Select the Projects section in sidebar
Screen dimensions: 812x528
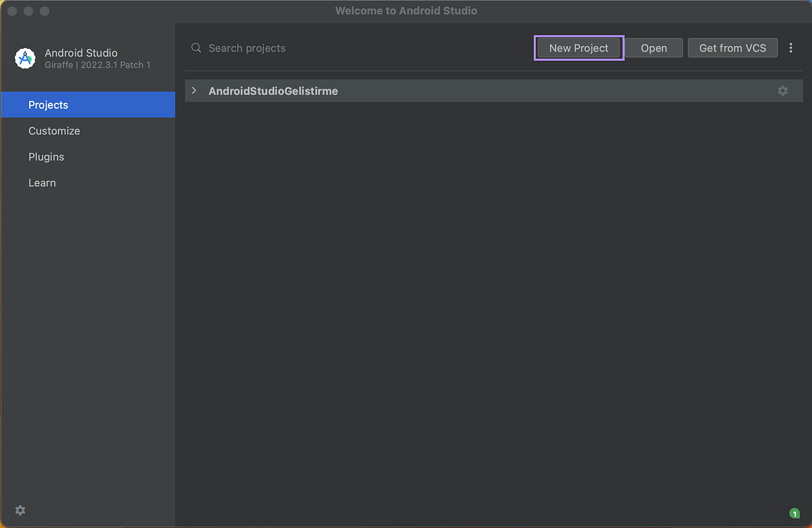(48, 105)
